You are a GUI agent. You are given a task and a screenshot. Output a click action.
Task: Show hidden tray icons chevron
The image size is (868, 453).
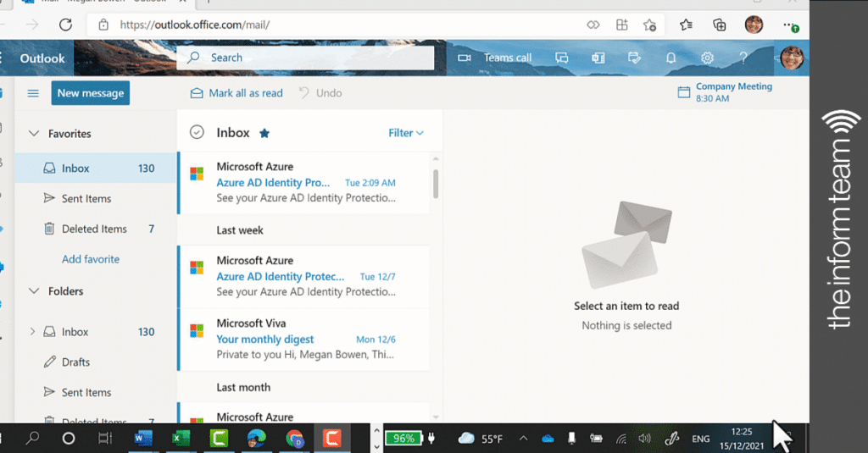point(523,439)
